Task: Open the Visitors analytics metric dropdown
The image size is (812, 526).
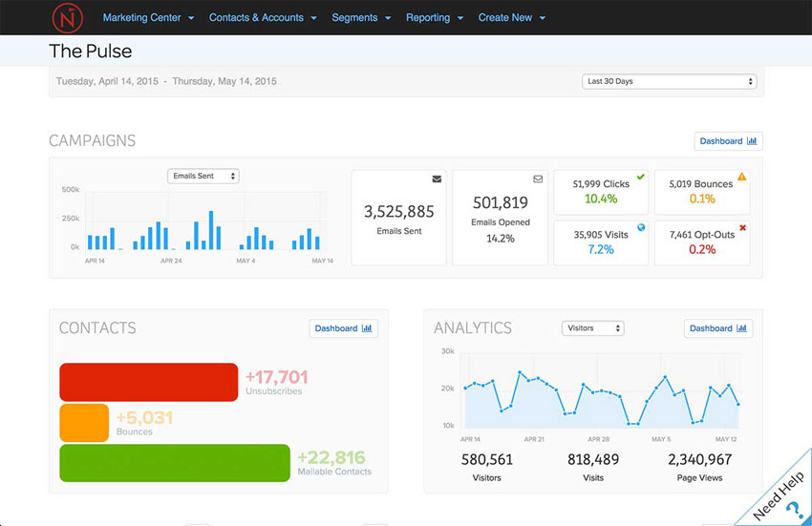Action: coord(592,328)
